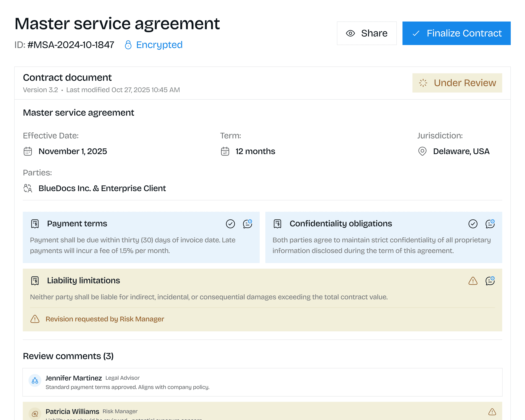The image size is (525, 420).
Task: Click warning icon on Patricia Williams comment
Action: click(492, 412)
